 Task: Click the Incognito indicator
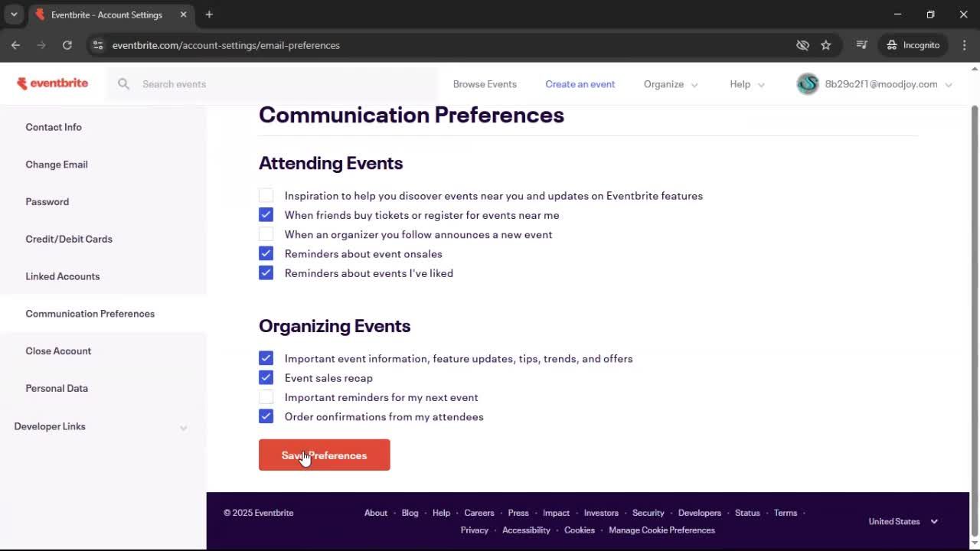[x=913, y=45]
